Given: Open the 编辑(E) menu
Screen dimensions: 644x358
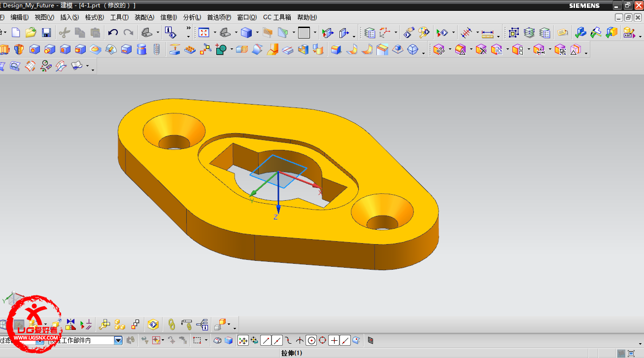Looking at the screenshot, I should [20, 17].
